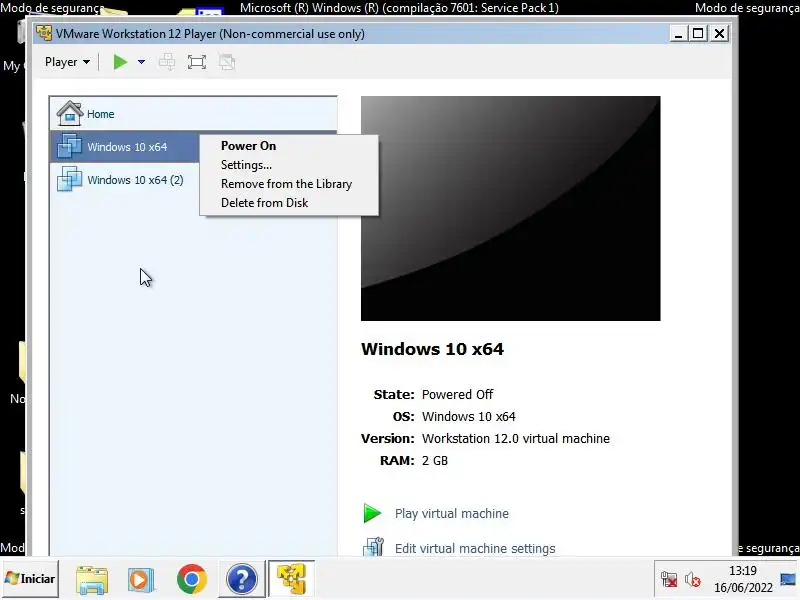Expand the power options arrow beside Play
The image size is (800, 600).
tap(141, 62)
